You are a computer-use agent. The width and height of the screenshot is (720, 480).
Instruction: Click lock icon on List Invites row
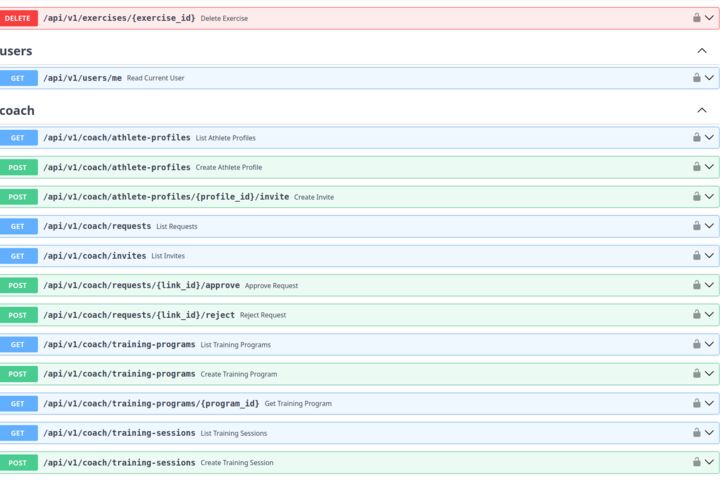697,255
